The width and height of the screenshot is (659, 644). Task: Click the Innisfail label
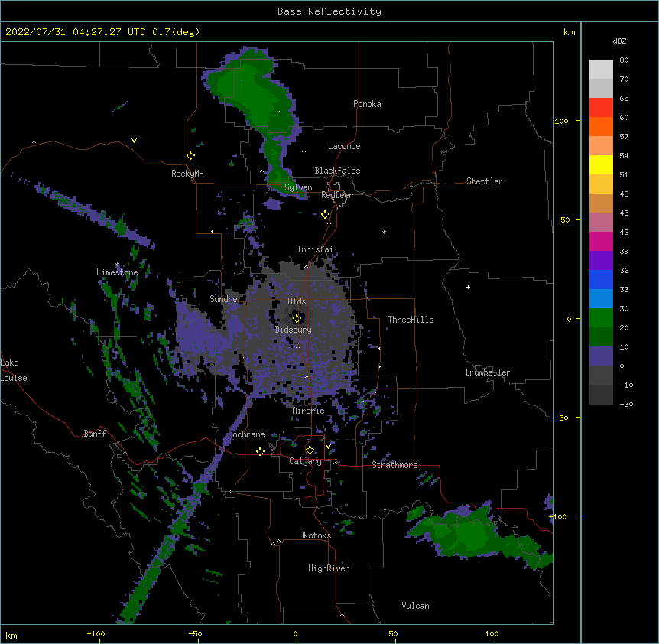[317, 249]
